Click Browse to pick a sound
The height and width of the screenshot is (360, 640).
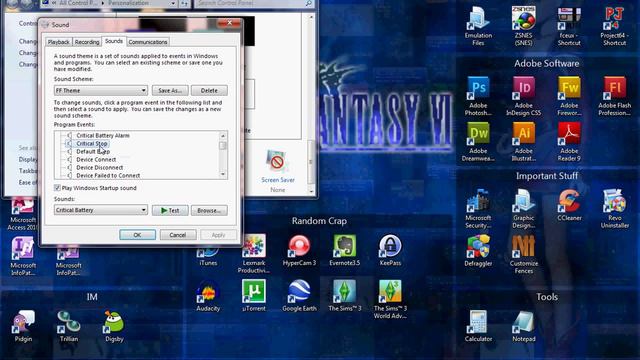(209, 210)
